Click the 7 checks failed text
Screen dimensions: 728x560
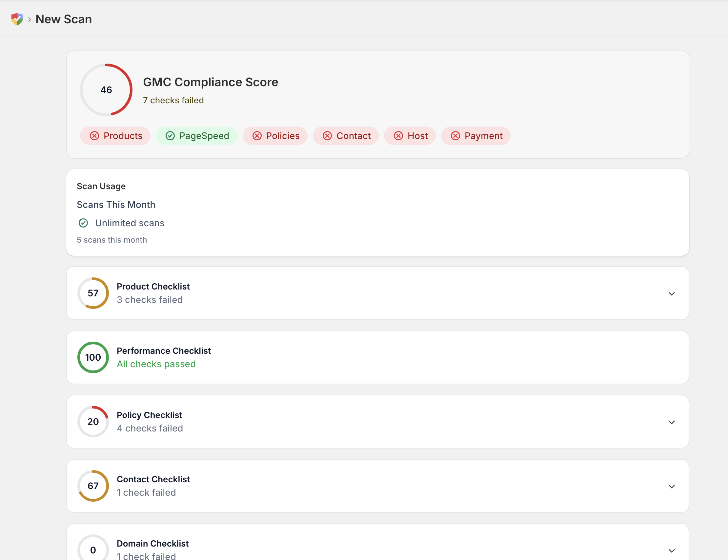pyautogui.click(x=173, y=100)
